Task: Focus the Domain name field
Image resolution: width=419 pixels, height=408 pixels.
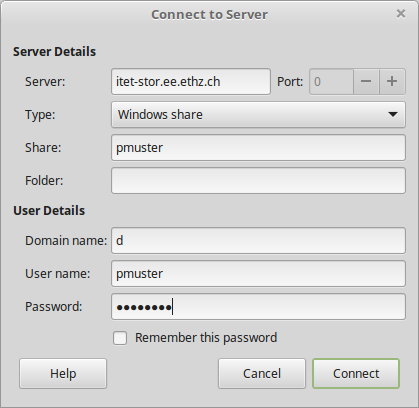Action: coord(258,241)
